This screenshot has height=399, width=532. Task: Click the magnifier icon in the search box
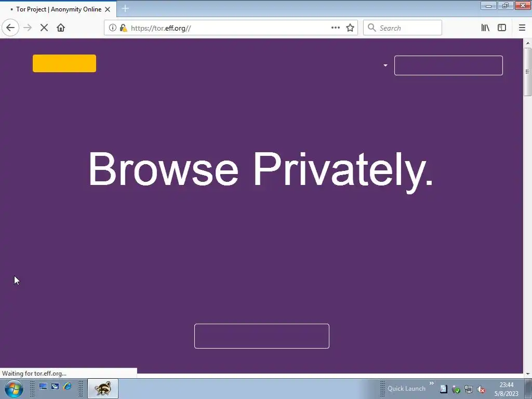372,28
